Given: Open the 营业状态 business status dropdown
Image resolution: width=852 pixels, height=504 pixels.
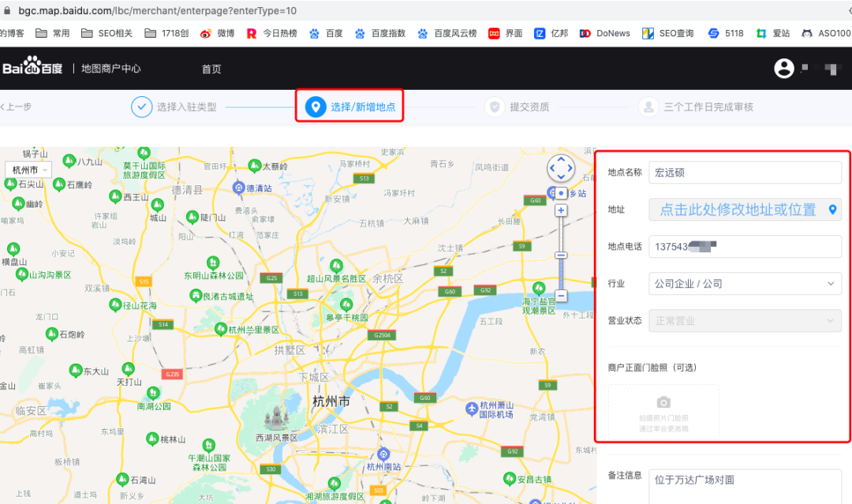Looking at the screenshot, I should coord(744,320).
